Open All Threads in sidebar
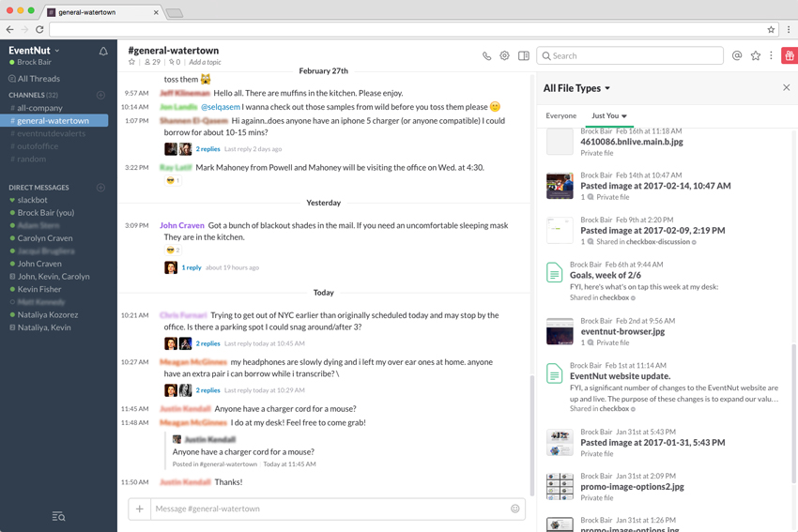798x532 pixels. (34, 79)
